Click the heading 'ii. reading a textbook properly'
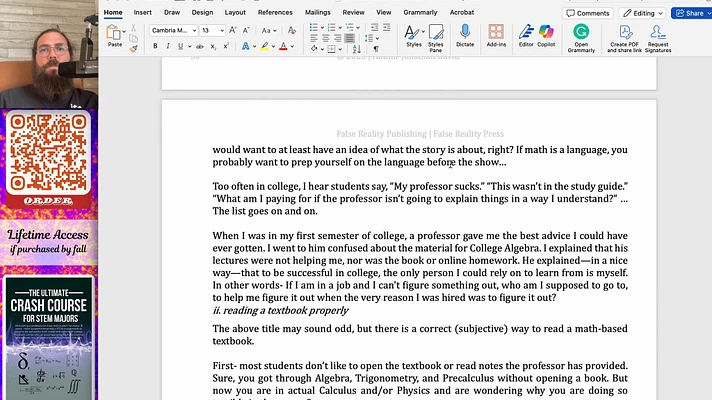Viewport: 712px width, 400px height. point(281,311)
